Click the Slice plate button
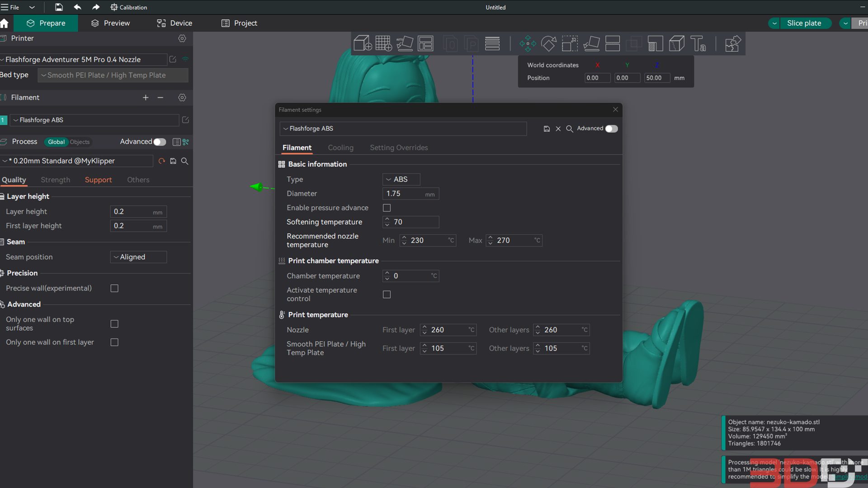This screenshot has height=488, width=868. 804,23
